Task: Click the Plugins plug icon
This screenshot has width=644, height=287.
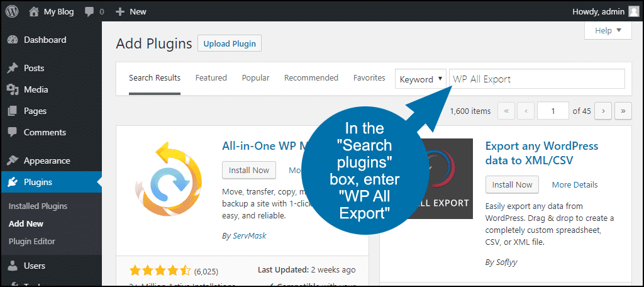Action: click(x=13, y=182)
